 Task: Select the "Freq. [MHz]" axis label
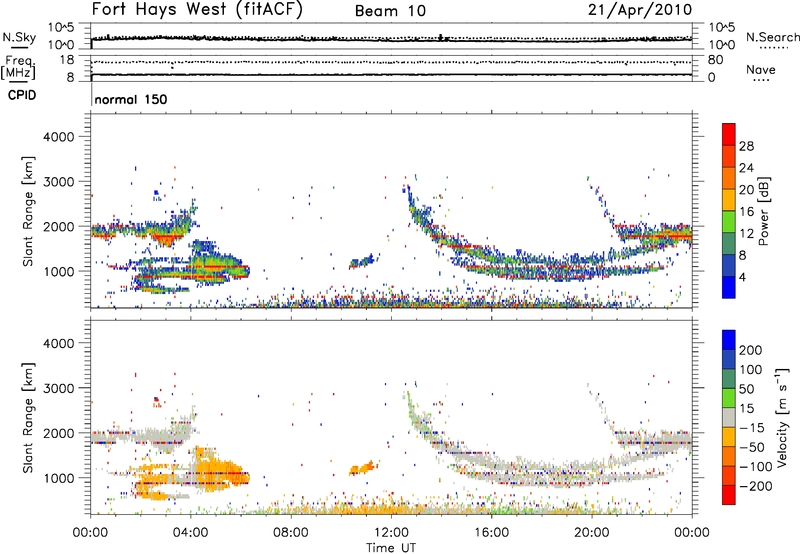tap(19, 68)
